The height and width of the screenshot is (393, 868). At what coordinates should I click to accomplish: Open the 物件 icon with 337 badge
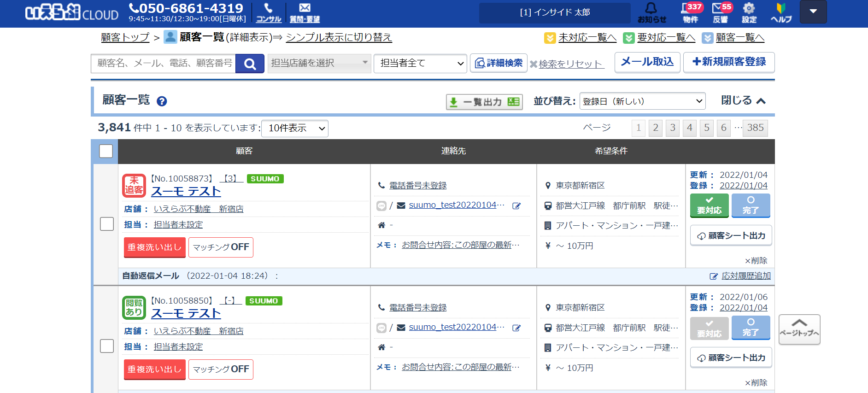690,12
